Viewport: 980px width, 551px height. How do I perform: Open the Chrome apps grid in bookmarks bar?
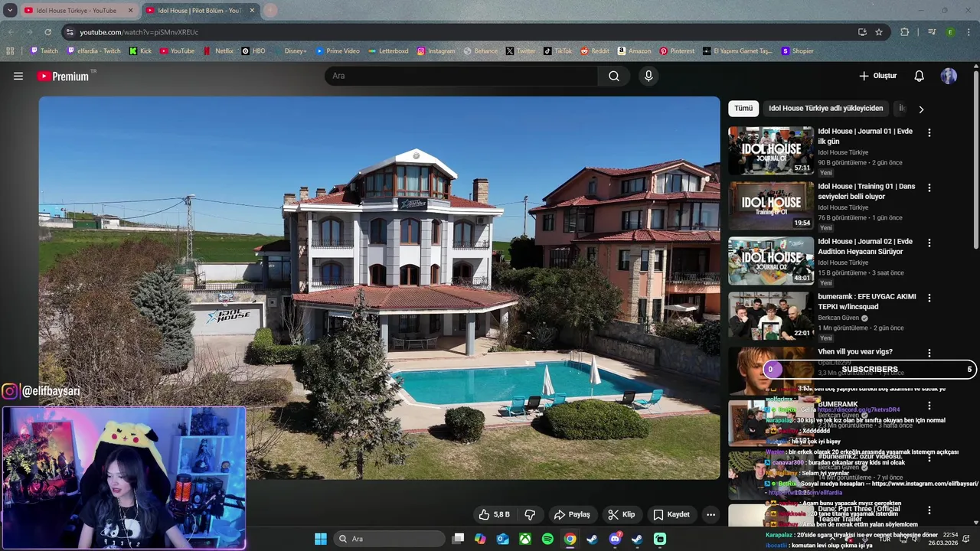point(10,51)
